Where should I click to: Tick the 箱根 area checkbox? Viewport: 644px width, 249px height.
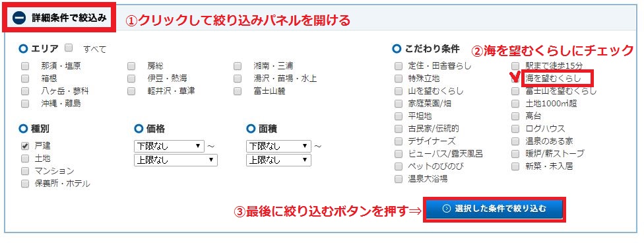pos(25,79)
